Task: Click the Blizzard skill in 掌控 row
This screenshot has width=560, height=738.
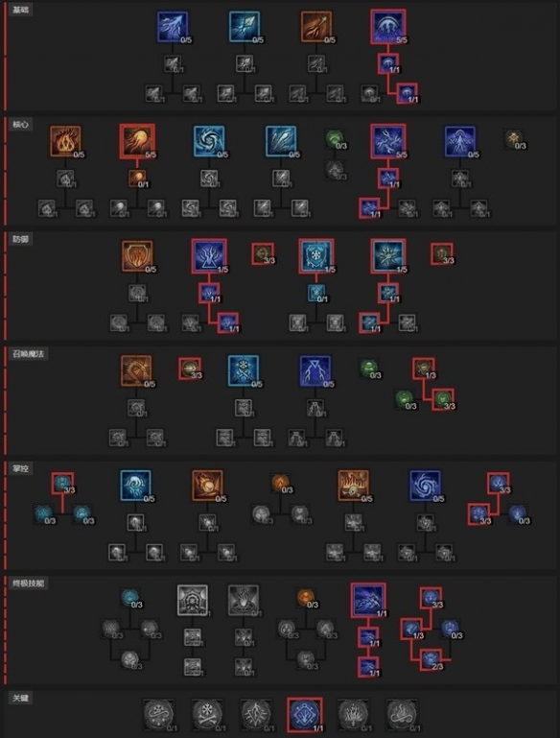Action: coord(136,486)
